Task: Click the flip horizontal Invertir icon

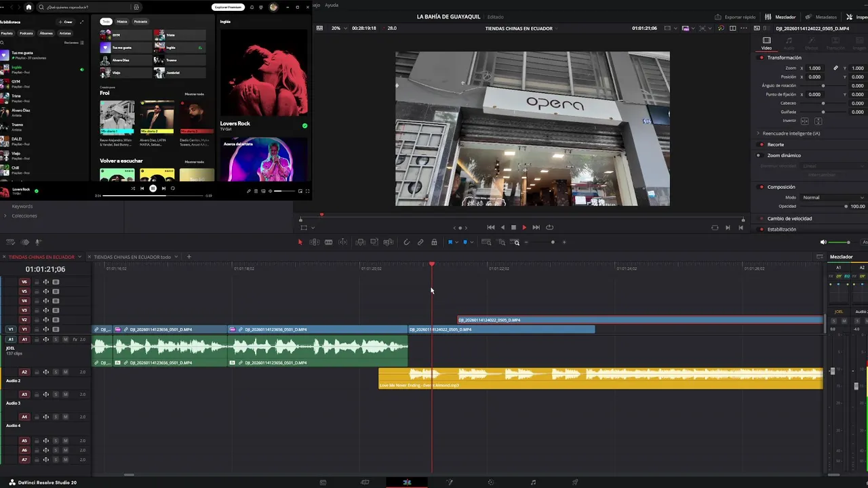Action: [805, 121]
